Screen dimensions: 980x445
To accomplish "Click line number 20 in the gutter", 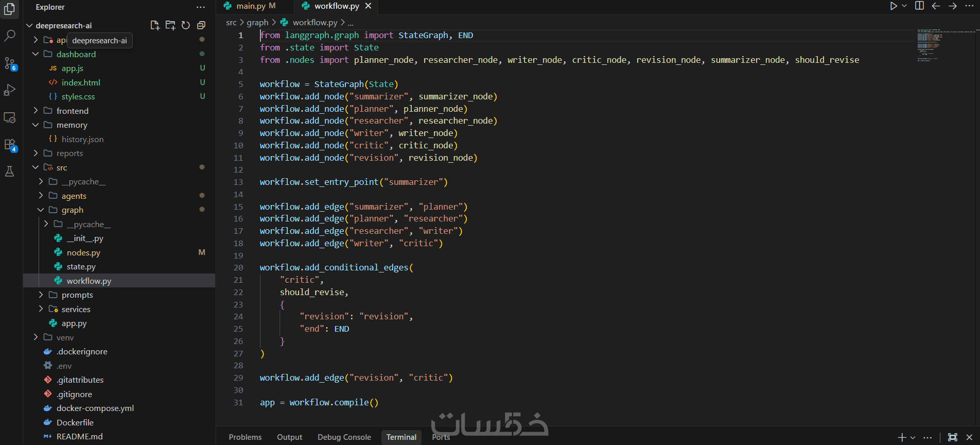I will tap(238, 268).
